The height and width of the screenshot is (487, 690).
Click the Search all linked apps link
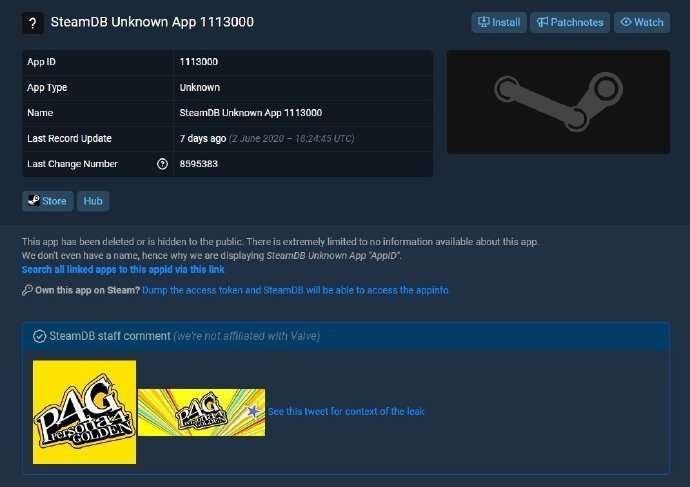tap(123, 269)
